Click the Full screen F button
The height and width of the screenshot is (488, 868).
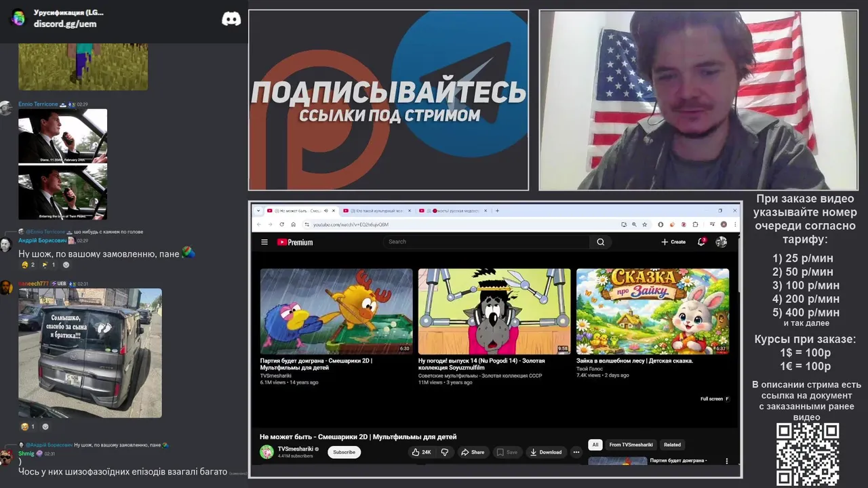715,399
